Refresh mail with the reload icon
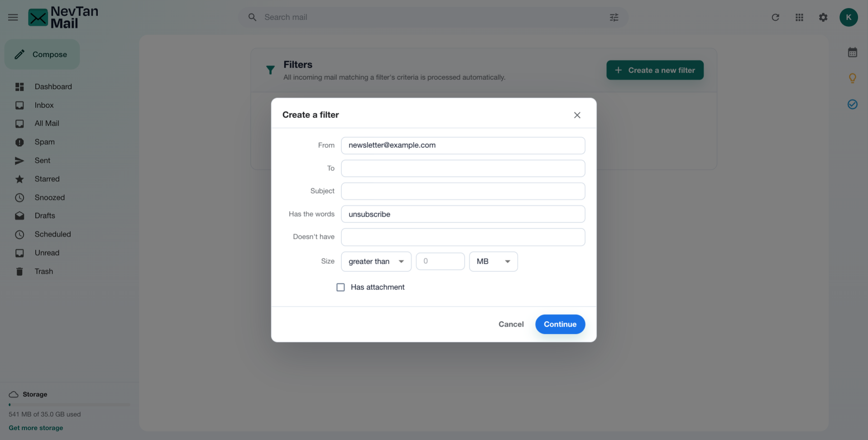868x440 pixels. 775,17
